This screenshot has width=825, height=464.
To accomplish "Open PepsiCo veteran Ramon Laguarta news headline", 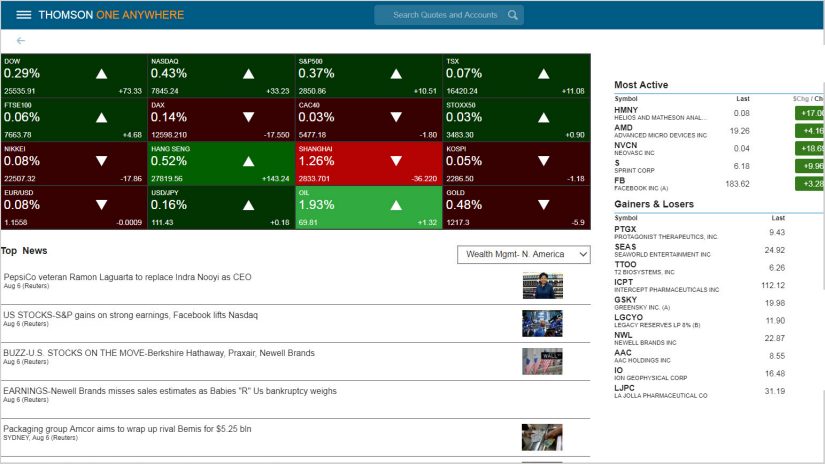I will click(127, 277).
